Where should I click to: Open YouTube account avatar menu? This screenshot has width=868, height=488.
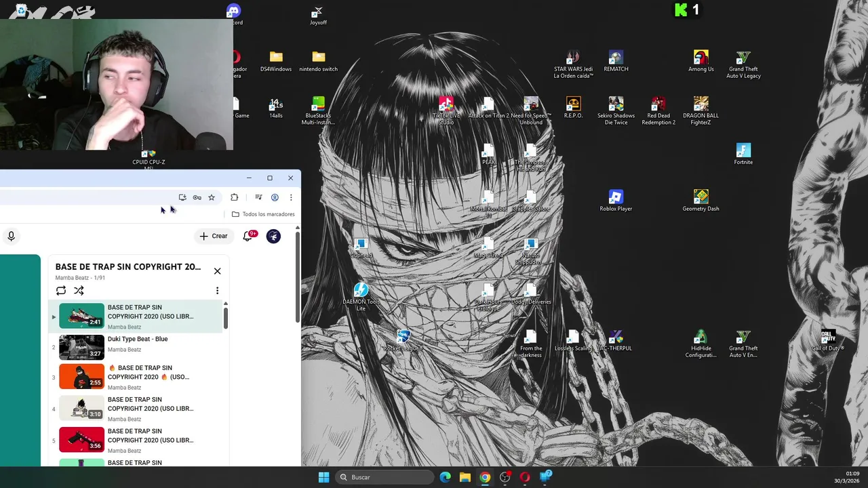click(273, 236)
